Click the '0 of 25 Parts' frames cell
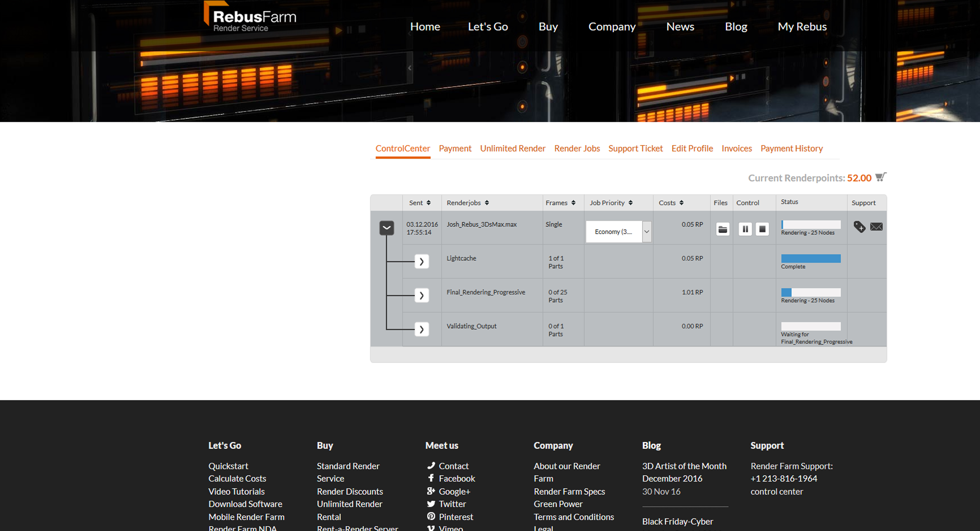Viewport: 980px width, 531px height. [x=558, y=296]
